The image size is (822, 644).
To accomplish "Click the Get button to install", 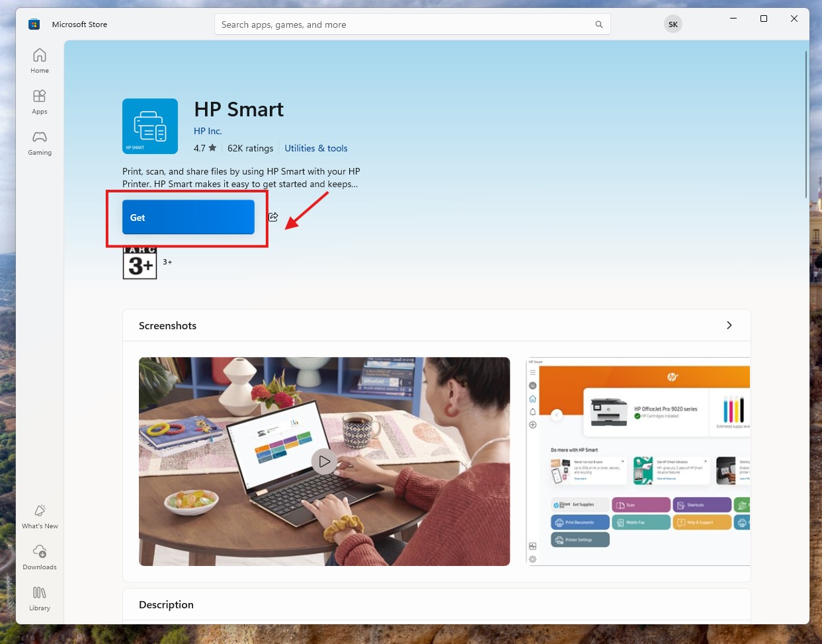I will tap(188, 217).
